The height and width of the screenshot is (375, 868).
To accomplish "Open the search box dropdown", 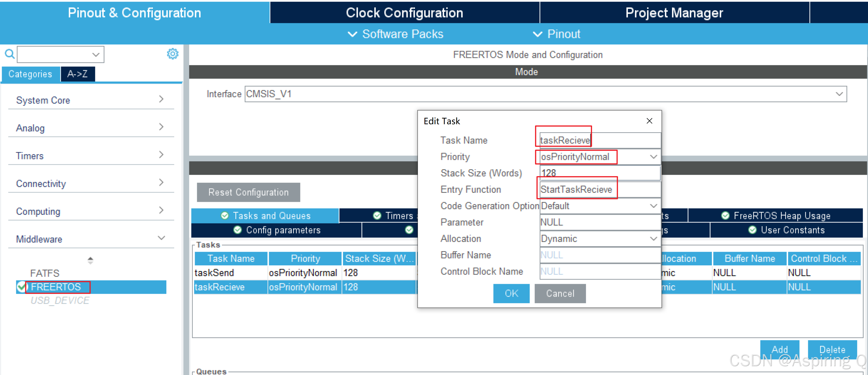I will click(x=96, y=55).
